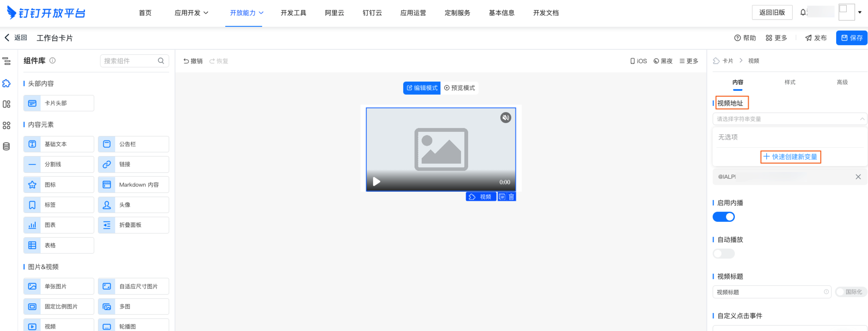
Task: Switch to the 样式 tab
Action: click(x=789, y=82)
